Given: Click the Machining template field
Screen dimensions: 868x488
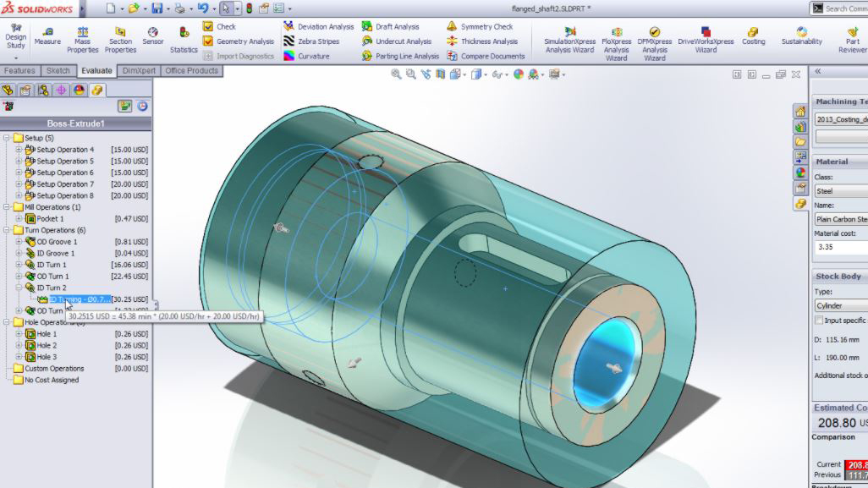Looking at the screenshot, I should (841, 119).
